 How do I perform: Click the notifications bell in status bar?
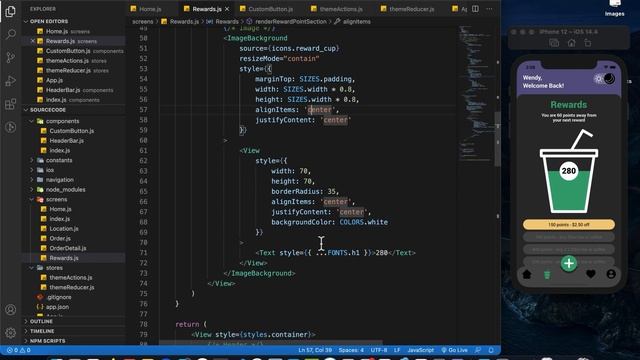pos(491,350)
